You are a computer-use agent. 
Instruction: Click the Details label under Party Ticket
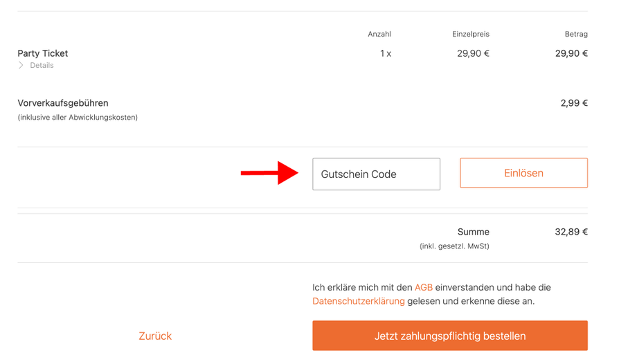(42, 65)
